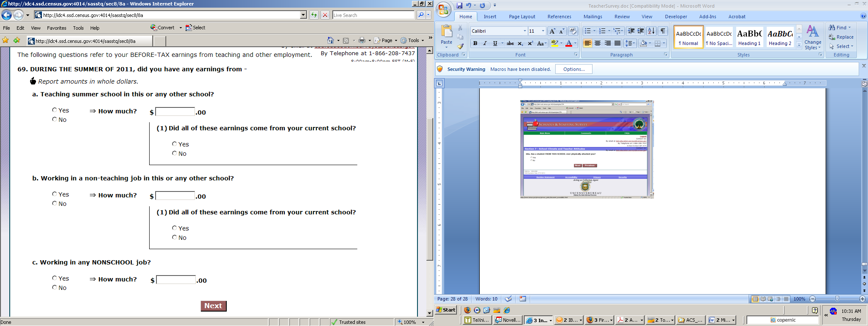Click Decrease Indent in Word ribbon
Screen dimensions: 868x326
[631, 31]
